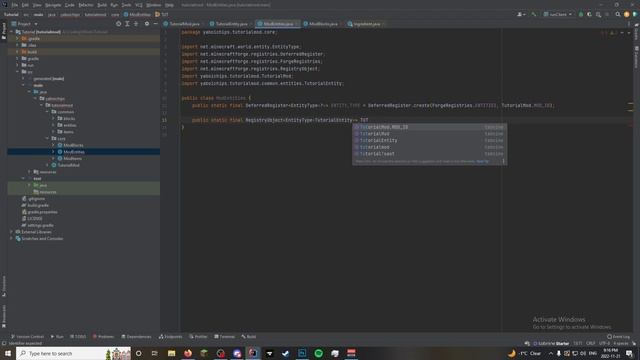Open the Code menu

click(x=69, y=5)
